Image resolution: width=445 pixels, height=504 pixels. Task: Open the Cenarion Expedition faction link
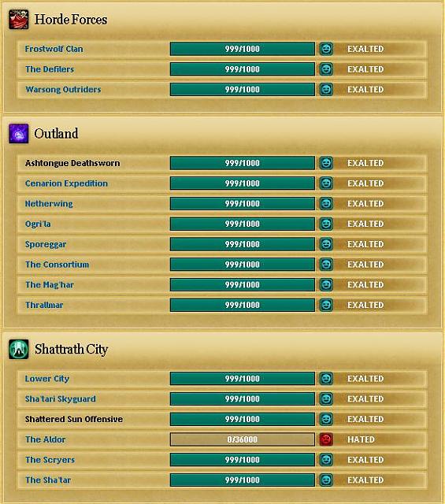66,183
